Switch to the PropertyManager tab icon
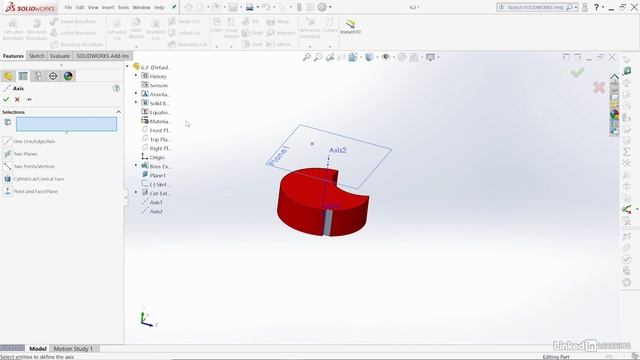 [x=23, y=76]
